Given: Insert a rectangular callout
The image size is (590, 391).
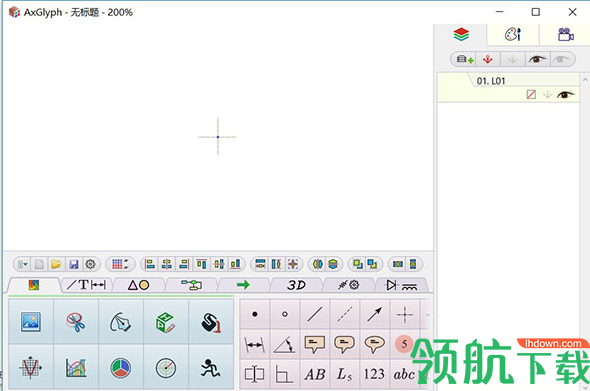Looking at the screenshot, I should 315,344.
